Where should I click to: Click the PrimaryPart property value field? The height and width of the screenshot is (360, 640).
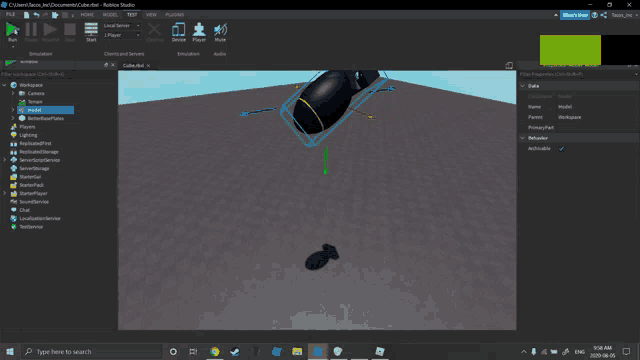597,128
